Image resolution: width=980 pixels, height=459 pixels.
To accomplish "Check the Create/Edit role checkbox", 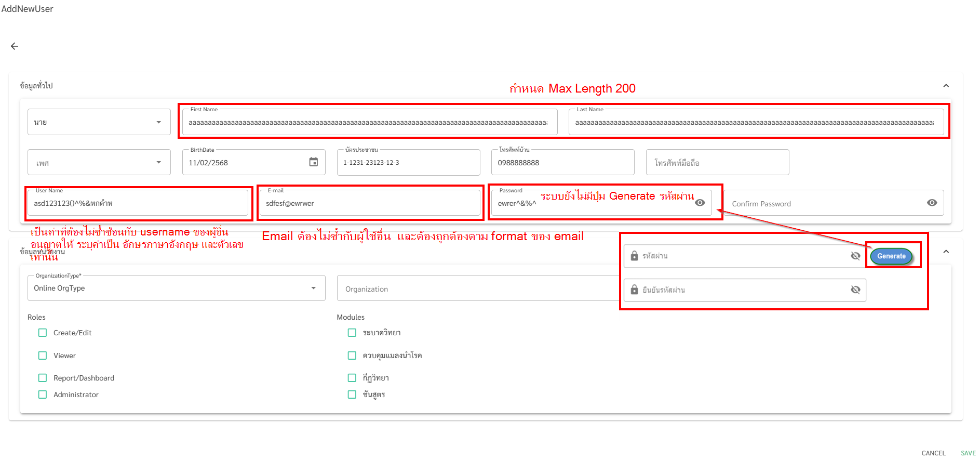I will pyautogui.click(x=43, y=333).
